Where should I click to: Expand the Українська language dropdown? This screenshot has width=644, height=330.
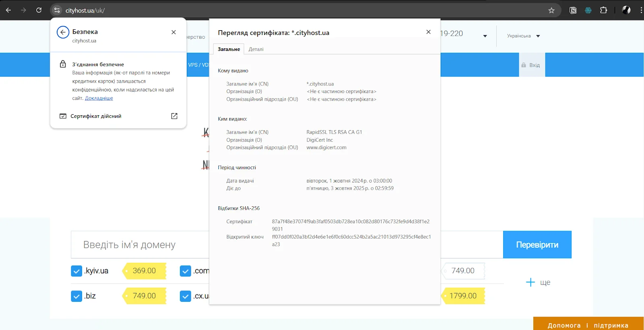[x=523, y=36]
